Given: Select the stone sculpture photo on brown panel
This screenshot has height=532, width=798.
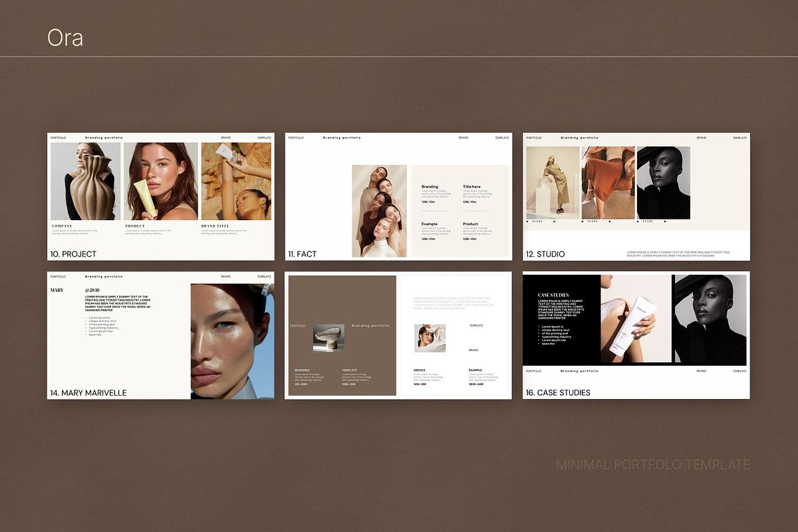Looking at the screenshot, I should 329,338.
